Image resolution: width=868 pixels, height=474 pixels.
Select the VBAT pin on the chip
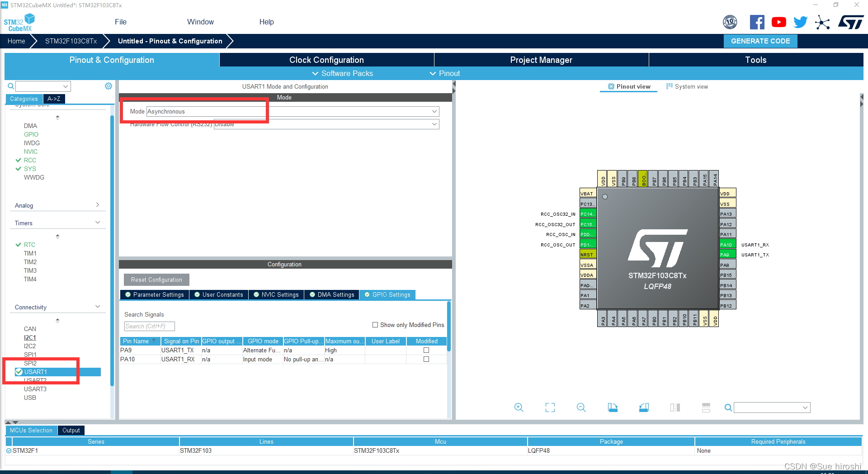[x=588, y=194]
